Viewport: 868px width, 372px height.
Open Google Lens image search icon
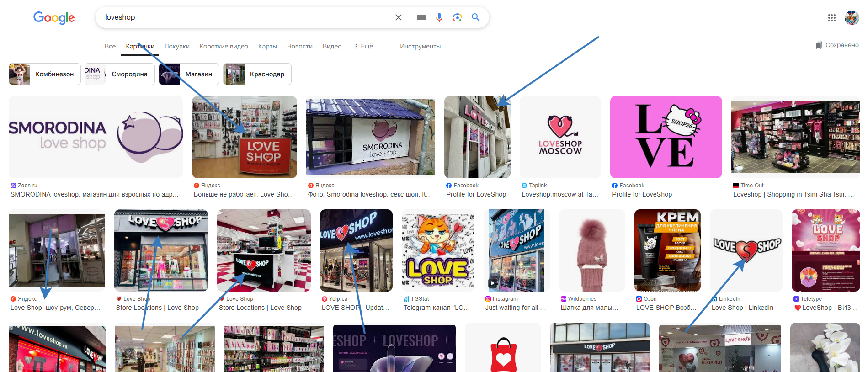(458, 17)
